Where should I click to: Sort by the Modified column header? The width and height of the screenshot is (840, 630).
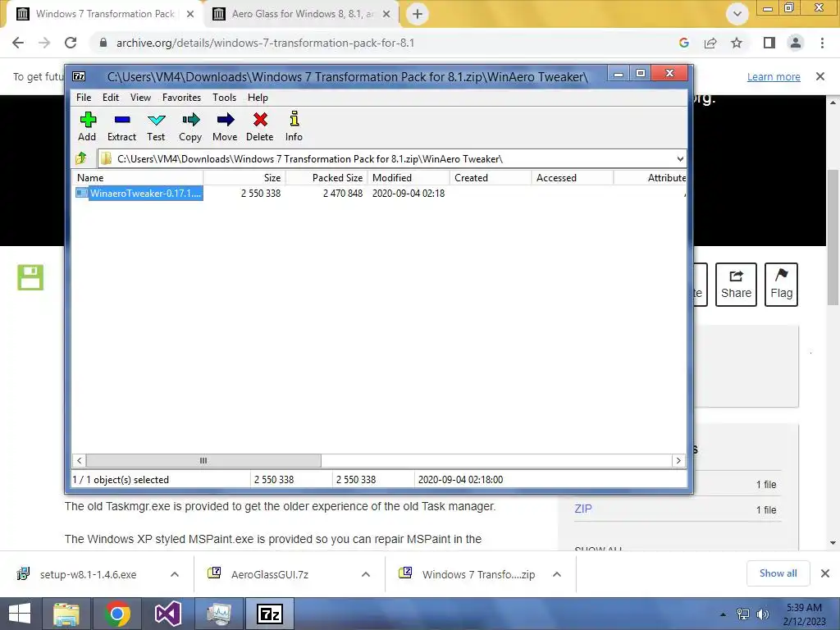[x=409, y=178]
